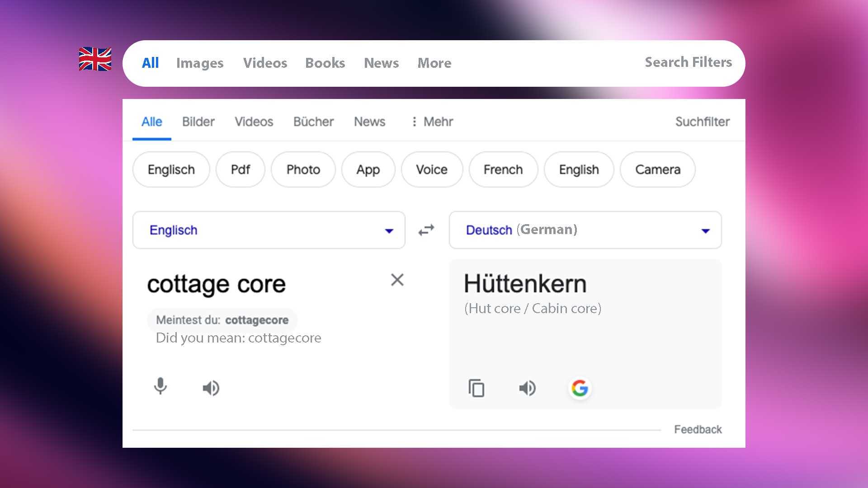Switch to the Bilder tab
Screen dimensions: 868x488
198,122
